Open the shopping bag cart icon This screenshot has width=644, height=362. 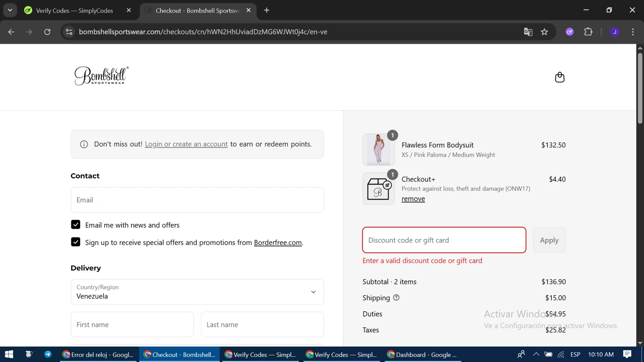[x=559, y=77]
